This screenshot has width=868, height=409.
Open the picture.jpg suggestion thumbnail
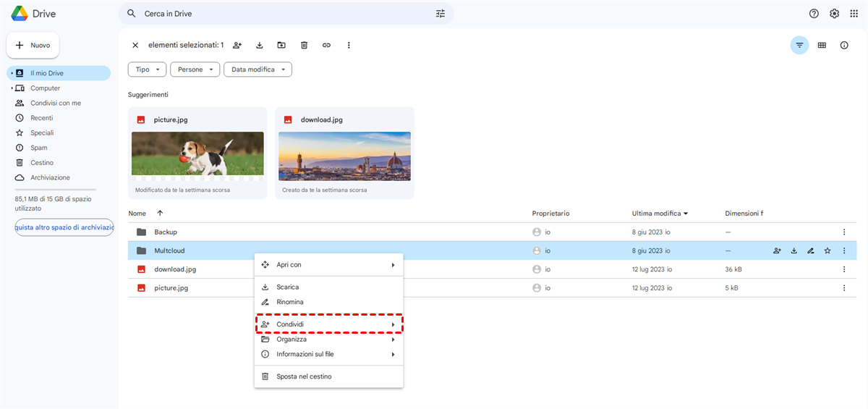tap(197, 153)
